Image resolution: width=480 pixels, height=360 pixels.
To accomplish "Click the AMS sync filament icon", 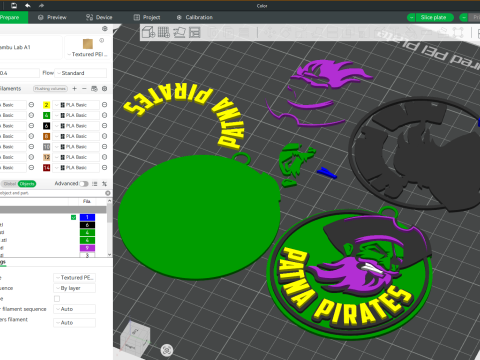I will click(94, 88).
